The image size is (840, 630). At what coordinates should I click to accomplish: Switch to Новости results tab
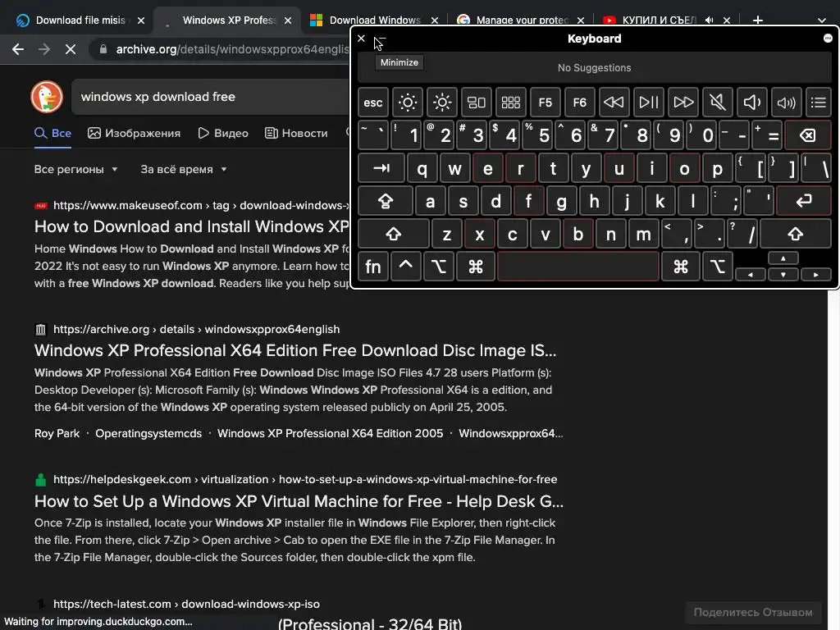click(x=296, y=133)
